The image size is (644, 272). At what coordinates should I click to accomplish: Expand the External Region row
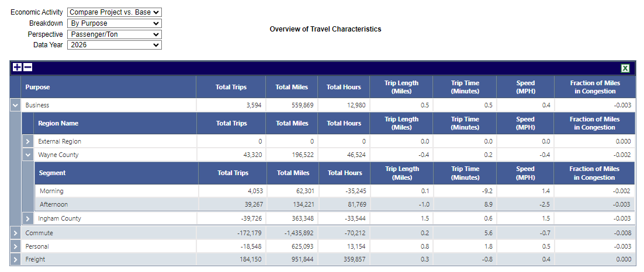click(x=27, y=141)
